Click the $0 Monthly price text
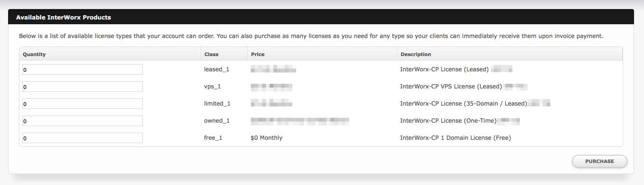 pos(267,138)
